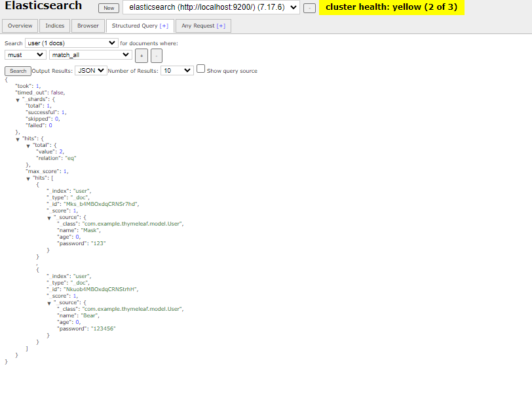Select the Structured Query tab

[x=140, y=26]
